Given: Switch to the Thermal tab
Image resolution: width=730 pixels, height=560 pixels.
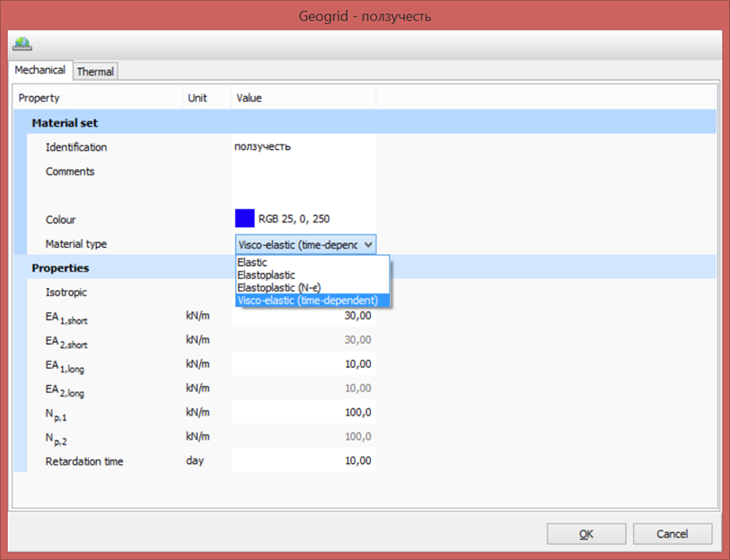Looking at the screenshot, I should 95,71.
